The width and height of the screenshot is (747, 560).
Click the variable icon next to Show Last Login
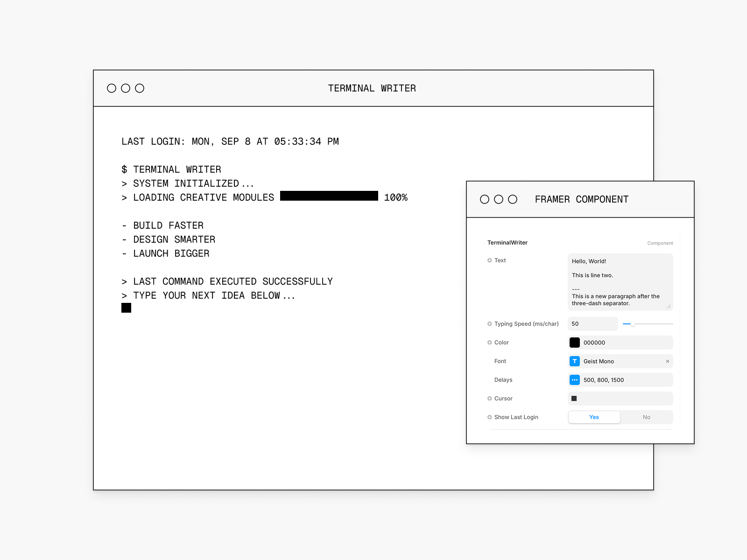489,417
